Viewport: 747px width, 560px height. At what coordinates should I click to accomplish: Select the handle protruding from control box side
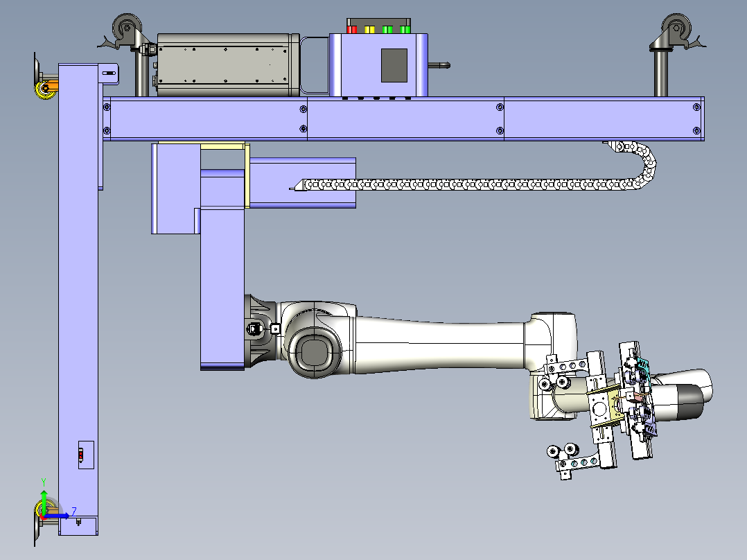tap(439, 65)
